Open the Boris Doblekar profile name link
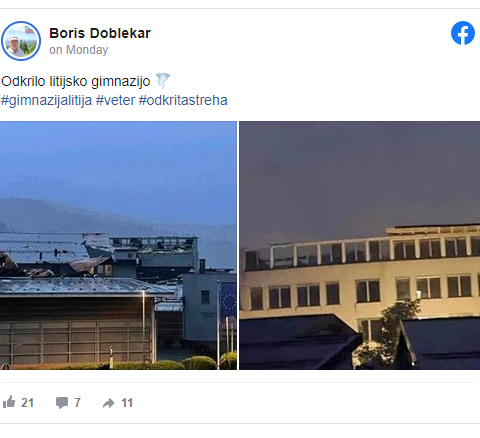Viewport: 480px width, 438px height. (100, 33)
